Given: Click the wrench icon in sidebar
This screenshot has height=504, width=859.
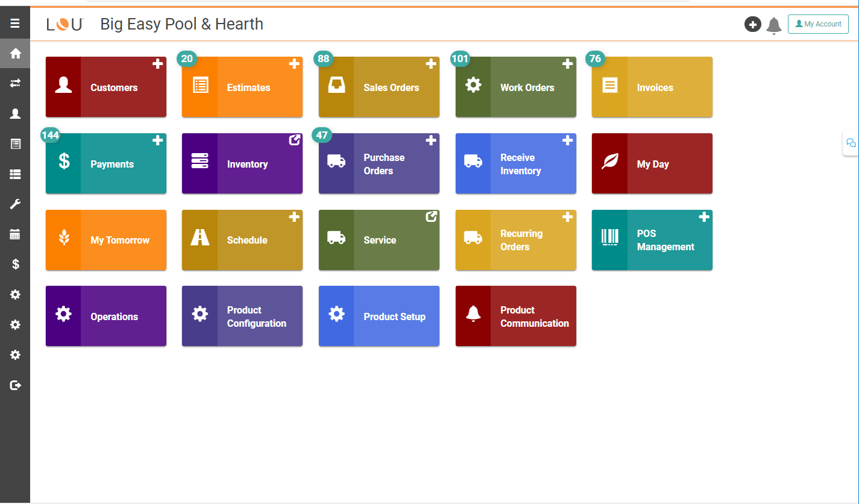Looking at the screenshot, I should click(15, 204).
